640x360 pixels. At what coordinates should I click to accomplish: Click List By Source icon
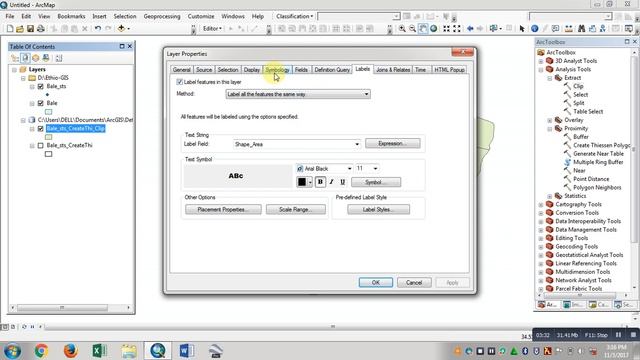(25, 58)
